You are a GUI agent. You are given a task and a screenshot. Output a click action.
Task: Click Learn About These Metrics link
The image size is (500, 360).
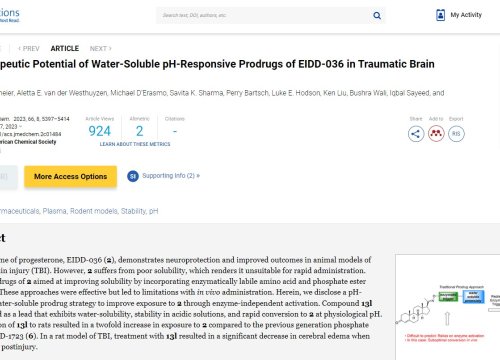pos(135,144)
